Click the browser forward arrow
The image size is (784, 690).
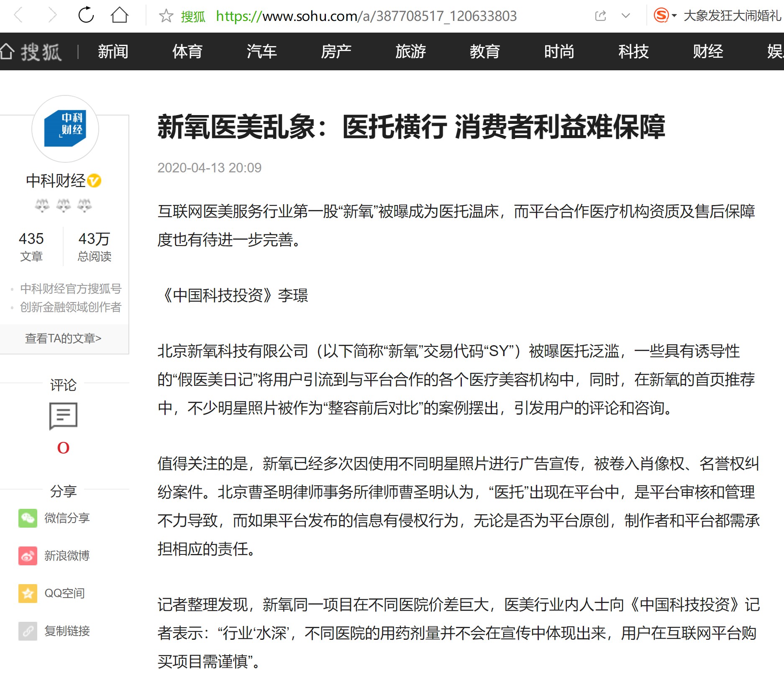[52, 15]
